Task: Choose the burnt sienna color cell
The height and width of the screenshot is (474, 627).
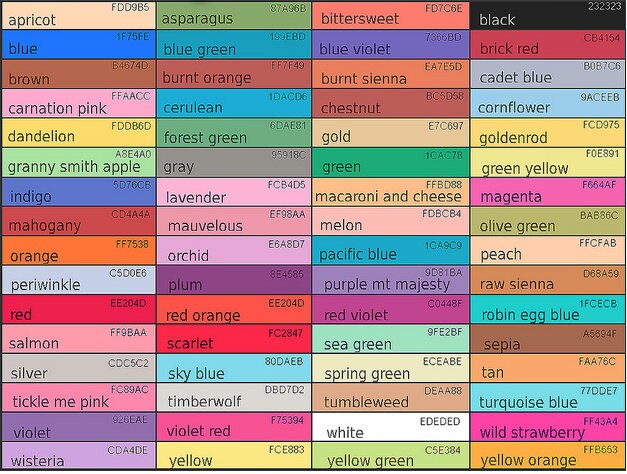Action: 390,74
